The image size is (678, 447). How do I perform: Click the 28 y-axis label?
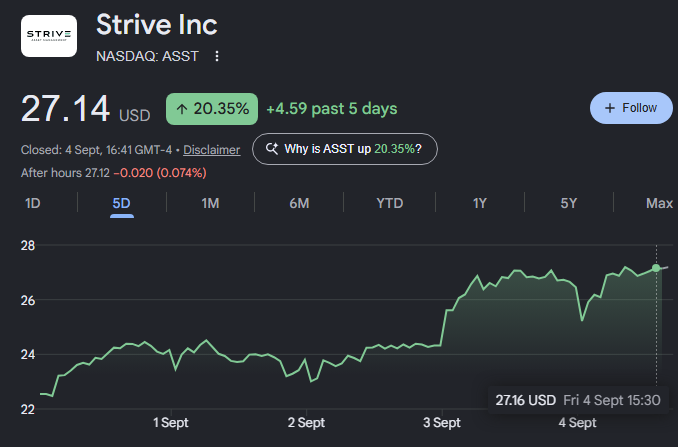tap(28, 246)
